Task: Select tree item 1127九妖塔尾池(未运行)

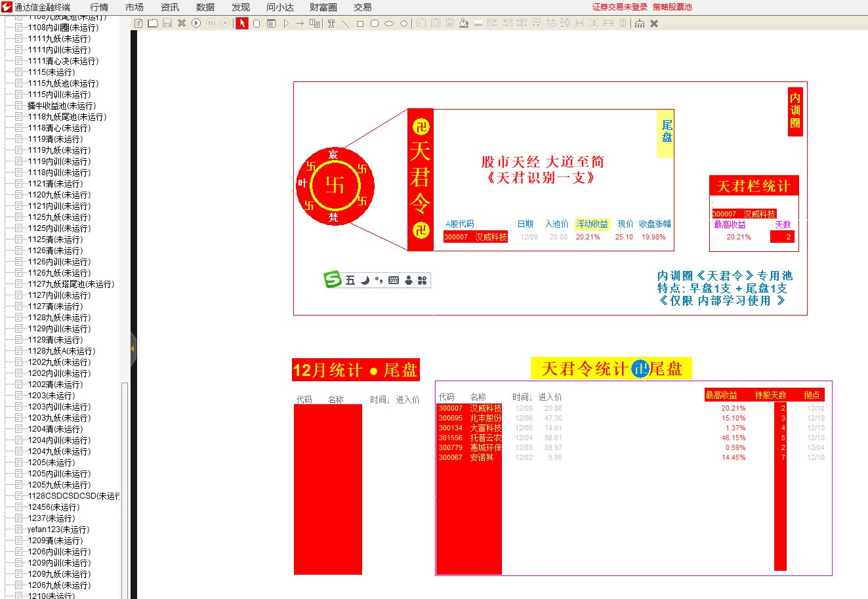Action: 71,284
